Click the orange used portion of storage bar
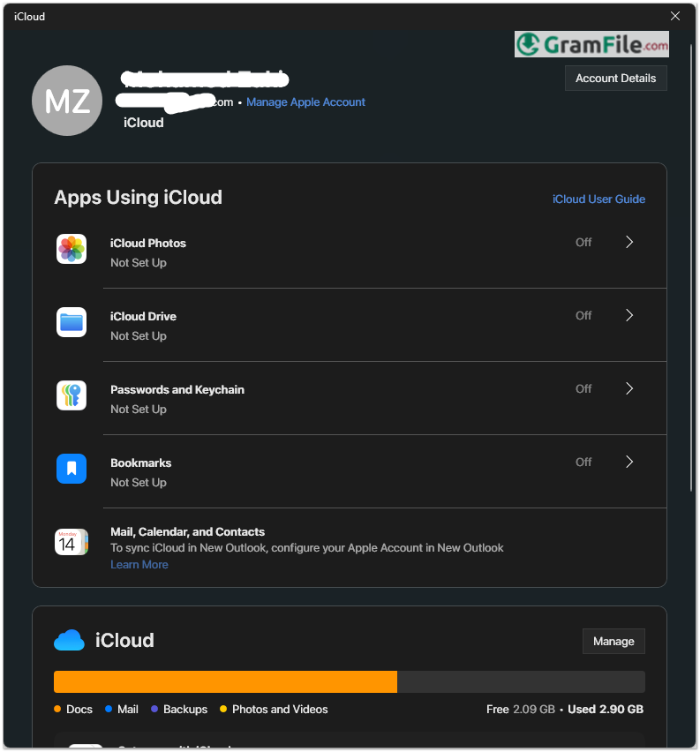The height and width of the screenshot is (752, 700). (225, 681)
